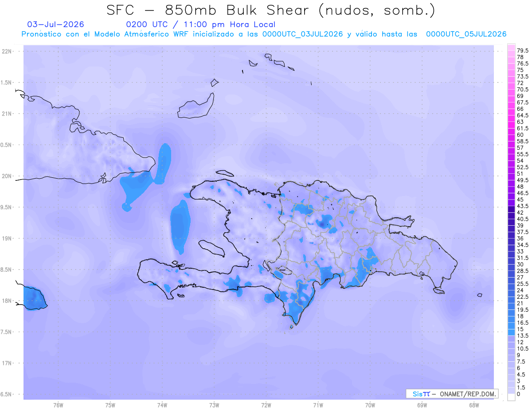Click the '72W' longitude label
The height and width of the screenshot is (411, 532).
[x=266, y=405]
